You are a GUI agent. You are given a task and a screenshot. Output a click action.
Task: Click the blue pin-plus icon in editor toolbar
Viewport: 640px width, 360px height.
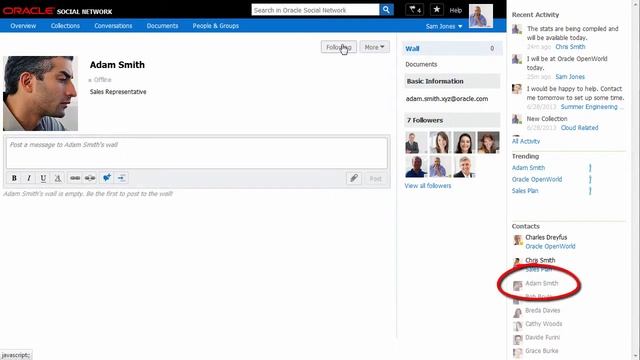[107, 178]
